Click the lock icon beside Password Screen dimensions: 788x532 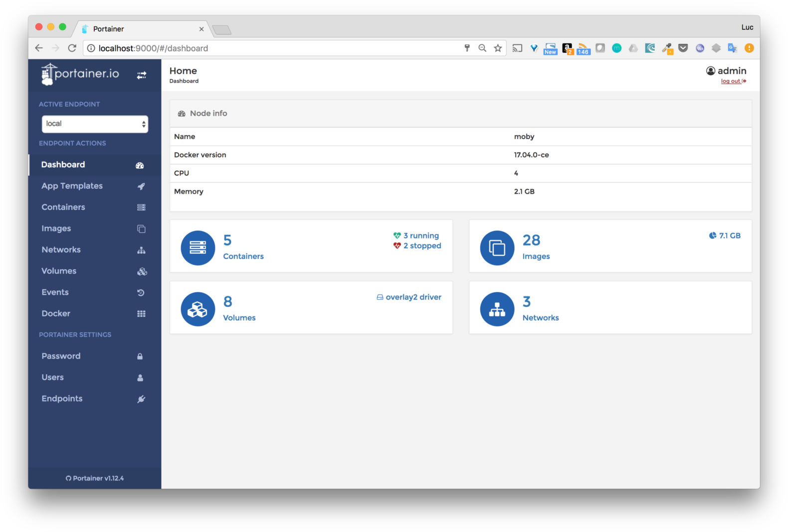140,356
